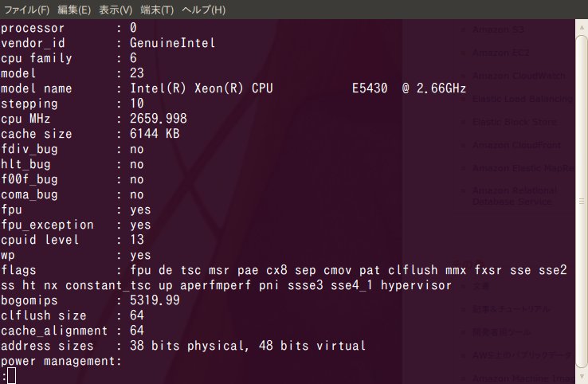This screenshot has width=588, height=384.
Task: Click the 'hypervisor' flag text
Action: tap(416, 286)
